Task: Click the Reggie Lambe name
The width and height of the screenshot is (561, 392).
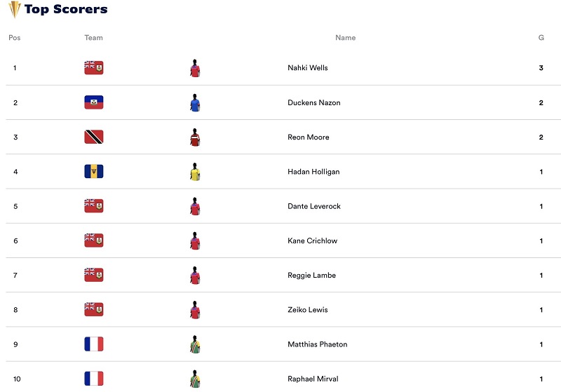Action: click(x=312, y=276)
